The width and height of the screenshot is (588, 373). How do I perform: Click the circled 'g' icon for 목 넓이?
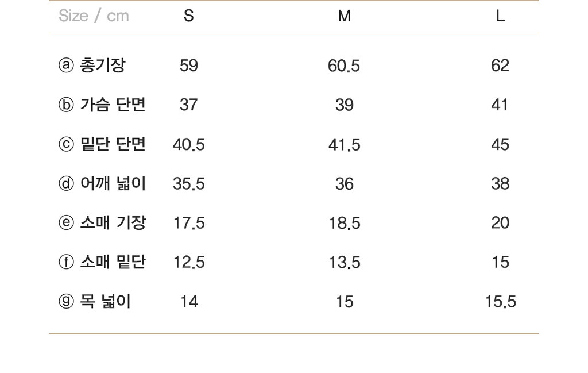(66, 301)
